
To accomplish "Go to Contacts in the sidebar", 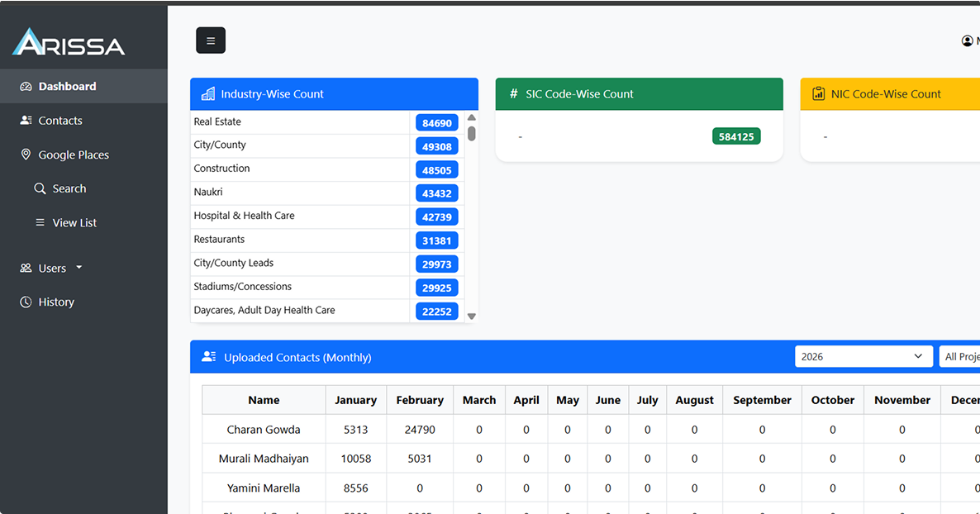I will (x=59, y=121).
